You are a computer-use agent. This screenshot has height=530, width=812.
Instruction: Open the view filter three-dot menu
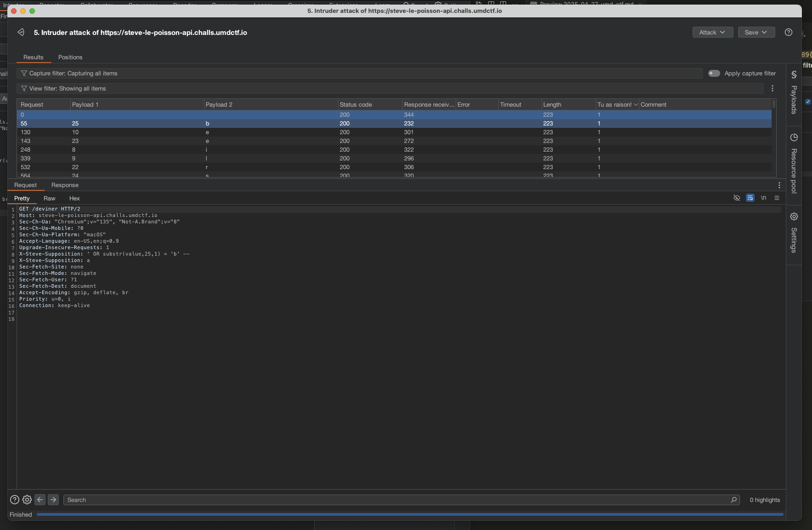773,88
